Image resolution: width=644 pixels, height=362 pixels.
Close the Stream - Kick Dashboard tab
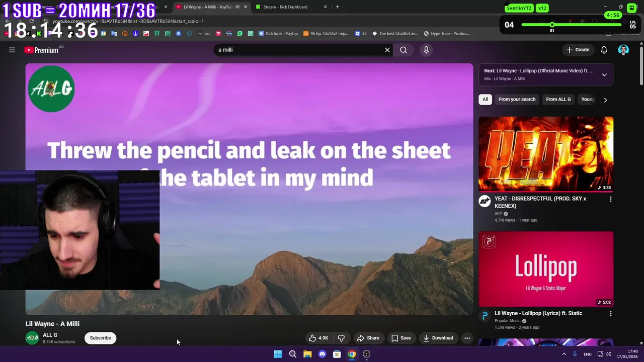(x=325, y=7)
